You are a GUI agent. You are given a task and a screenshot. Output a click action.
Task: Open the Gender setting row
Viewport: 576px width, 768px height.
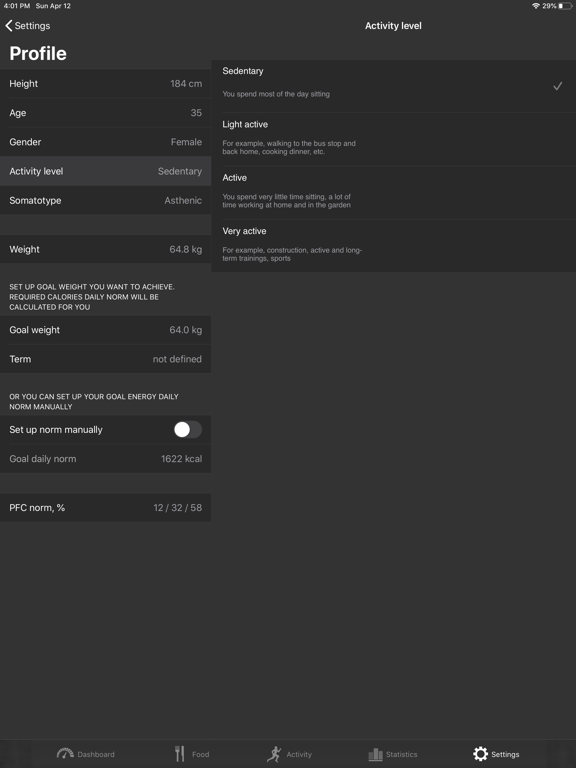[105, 142]
